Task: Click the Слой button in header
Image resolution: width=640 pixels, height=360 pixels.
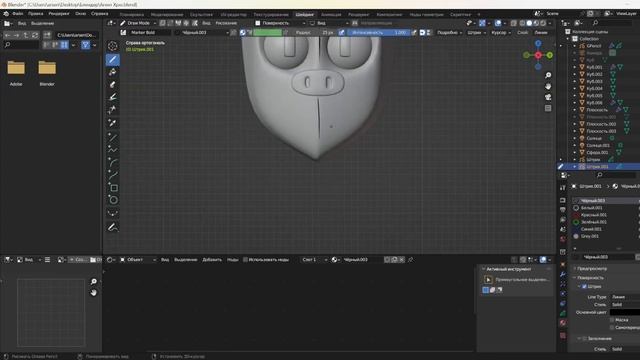Action: pos(522,32)
